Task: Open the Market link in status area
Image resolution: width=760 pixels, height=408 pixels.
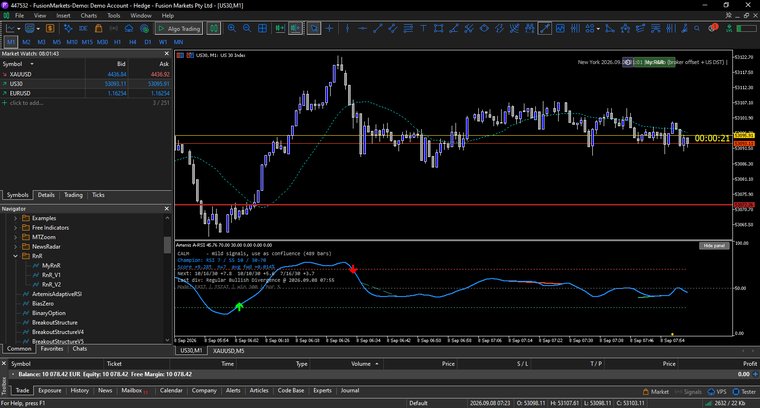Action: tap(656, 392)
